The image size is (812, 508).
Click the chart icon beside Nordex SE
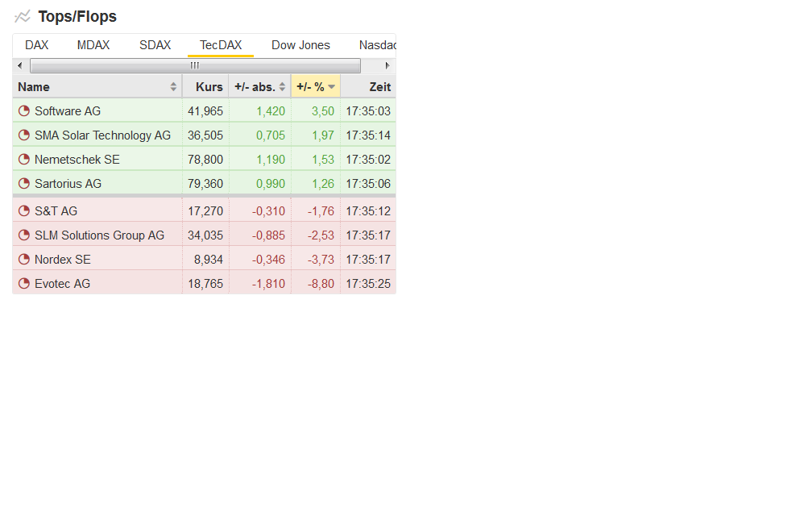[x=24, y=260]
